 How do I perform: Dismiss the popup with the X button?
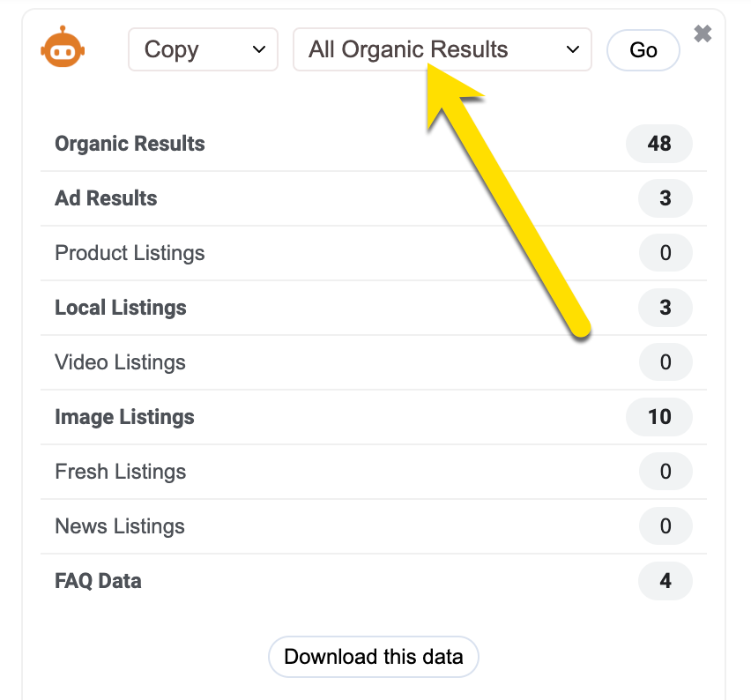pos(703,34)
